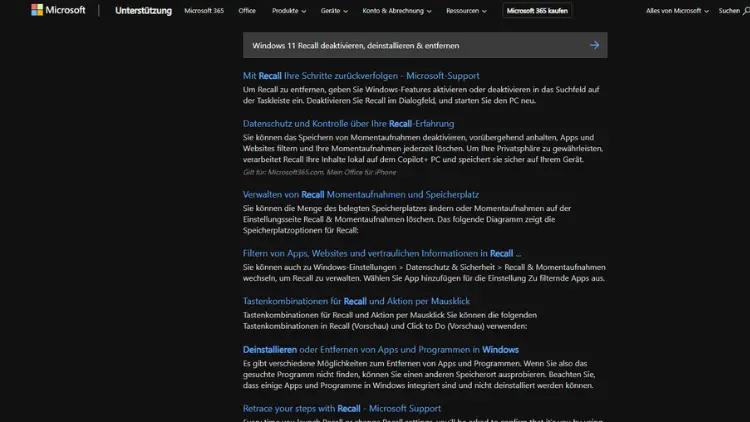Open the Microsoft 365 menu item
Image resolution: width=750 pixels, height=422 pixels.
(204, 11)
